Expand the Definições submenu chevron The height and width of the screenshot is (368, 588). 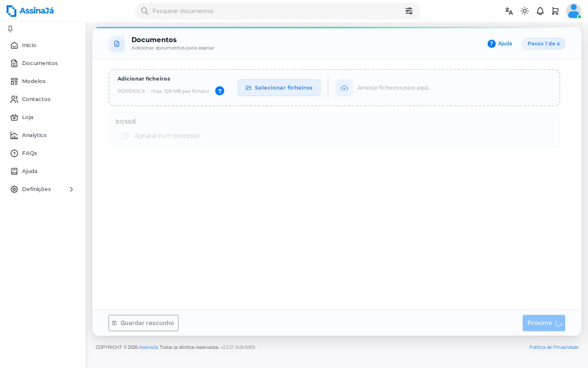71,189
